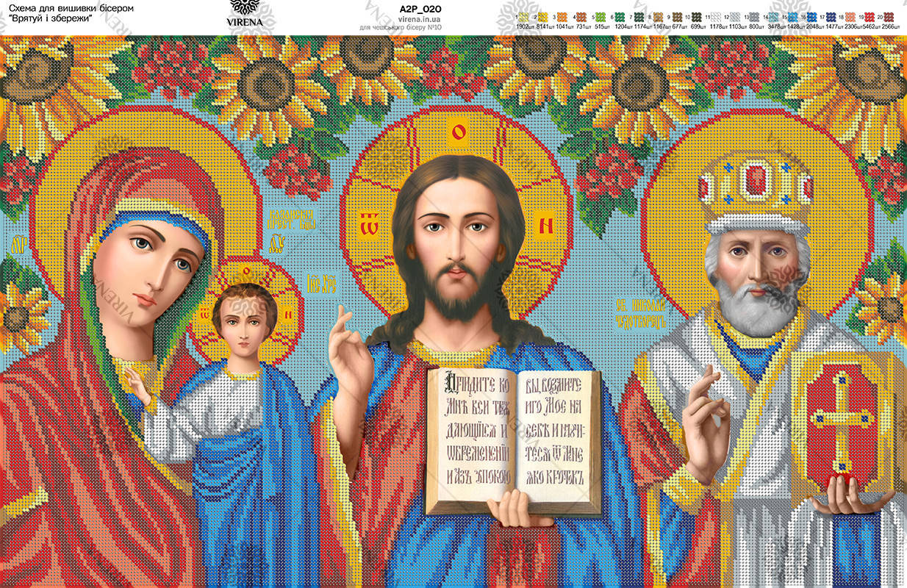Pick bead color 5 light green

click(601, 17)
